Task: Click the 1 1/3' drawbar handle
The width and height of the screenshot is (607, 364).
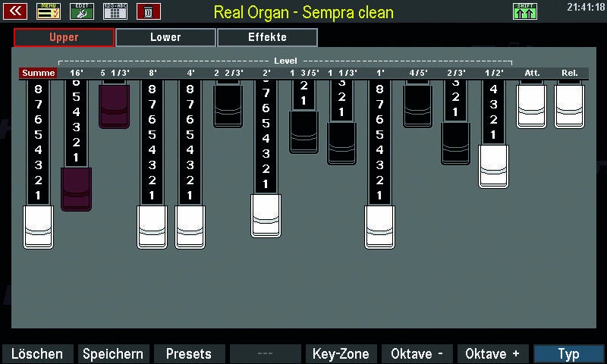Action: (342, 143)
